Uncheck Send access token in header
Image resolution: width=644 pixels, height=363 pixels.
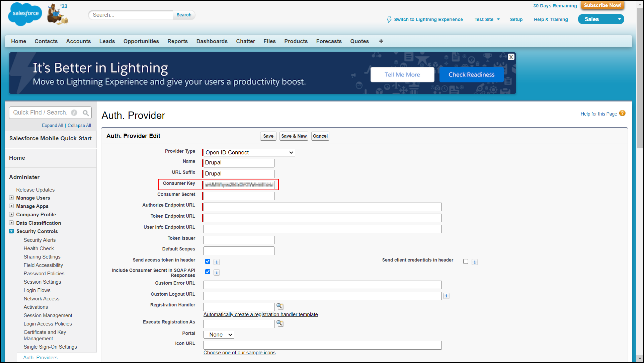click(x=208, y=262)
